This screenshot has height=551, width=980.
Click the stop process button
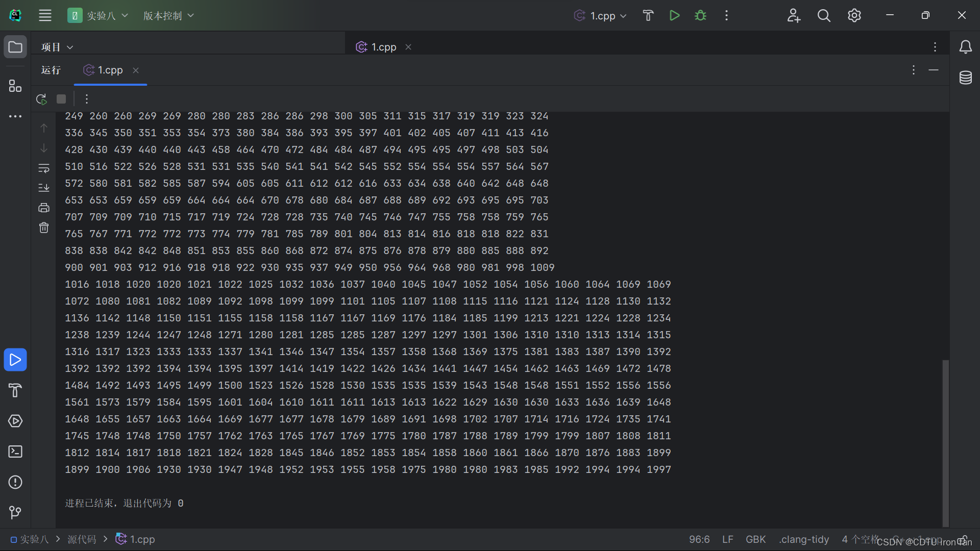coord(61,99)
